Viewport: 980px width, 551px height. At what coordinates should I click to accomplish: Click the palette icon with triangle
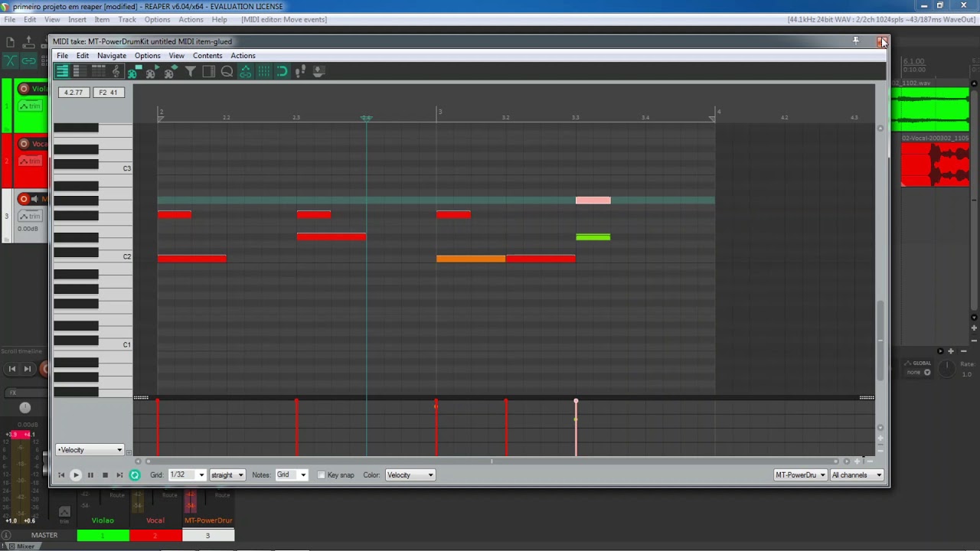coord(153,71)
